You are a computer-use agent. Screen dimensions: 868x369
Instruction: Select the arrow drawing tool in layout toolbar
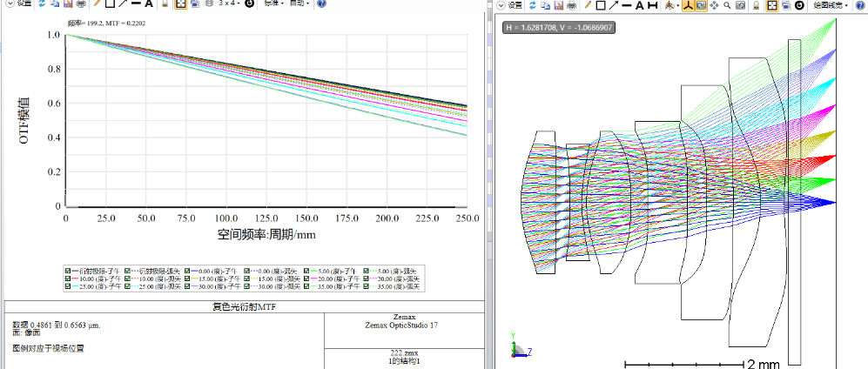614,5
